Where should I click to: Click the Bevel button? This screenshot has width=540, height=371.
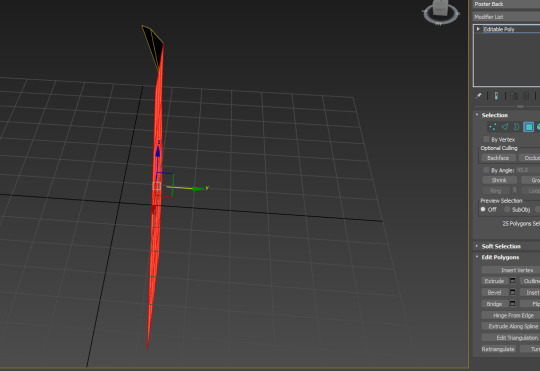click(x=495, y=292)
